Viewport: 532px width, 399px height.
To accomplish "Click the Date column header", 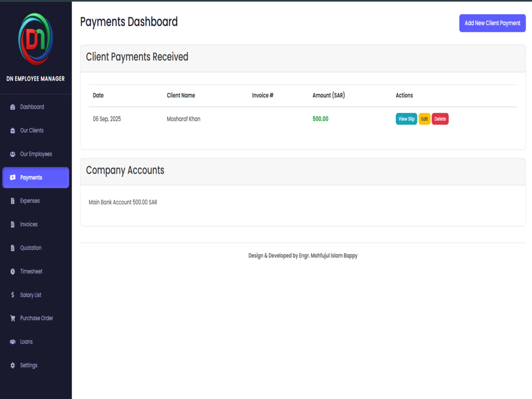I will pos(98,95).
